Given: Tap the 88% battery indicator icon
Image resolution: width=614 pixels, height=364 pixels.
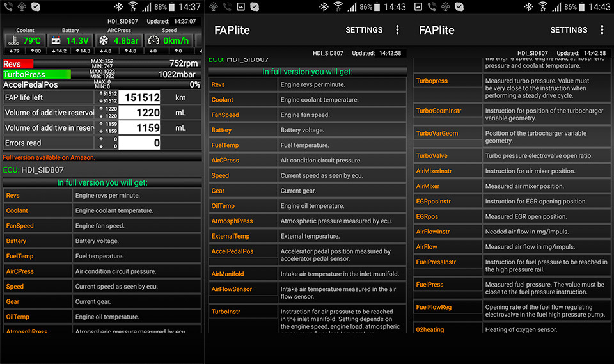Looking at the screenshot, I should click(x=171, y=7).
